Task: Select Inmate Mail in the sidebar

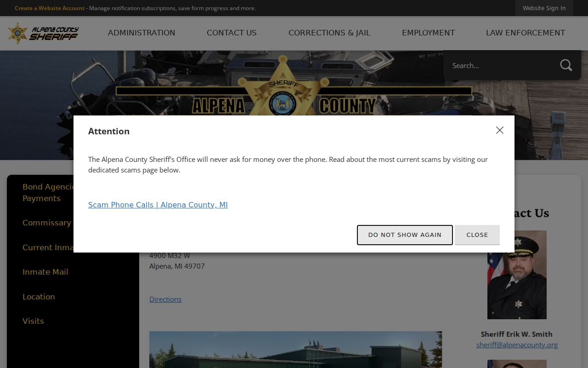Action: click(x=45, y=272)
